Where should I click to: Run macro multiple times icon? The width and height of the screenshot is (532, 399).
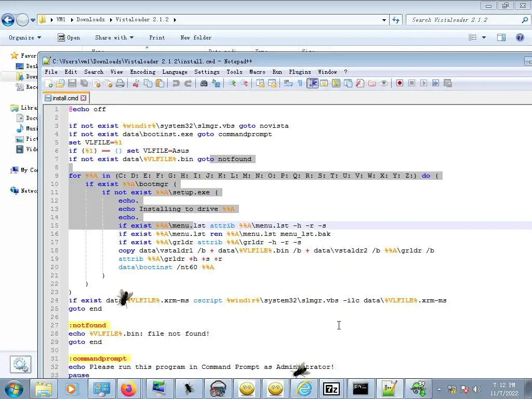436,83
